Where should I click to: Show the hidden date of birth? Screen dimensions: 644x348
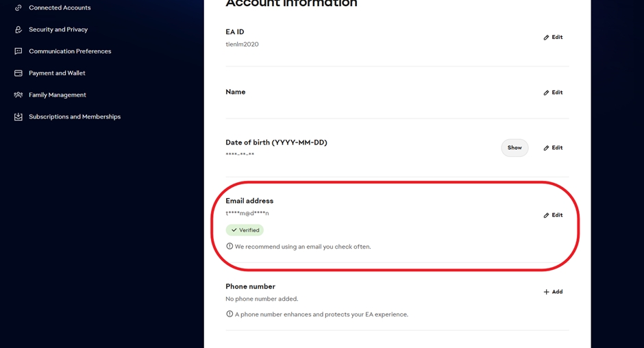pos(515,148)
